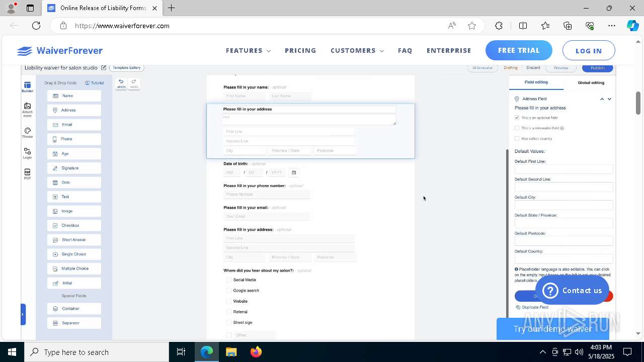This screenshot has height=362, width=644.
Task: Open the Contact us chat bubble
Action: click(x=572, y=291)
